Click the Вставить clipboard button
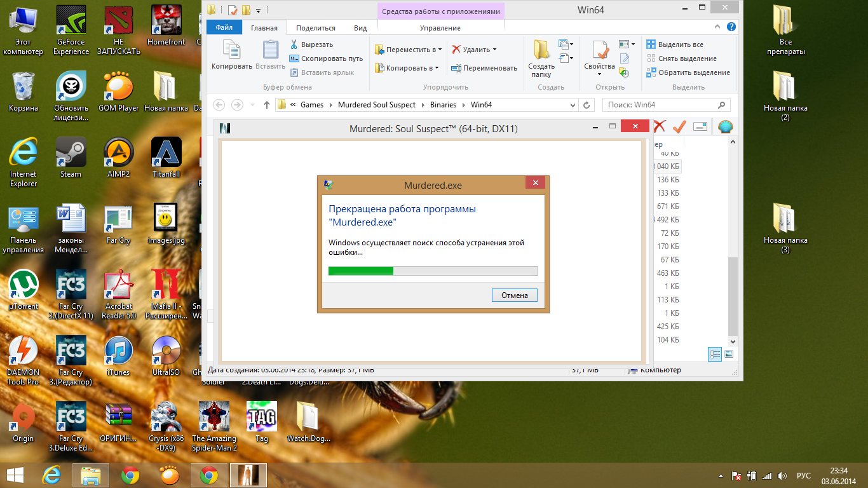868x488 pixels. pos(271,55)
